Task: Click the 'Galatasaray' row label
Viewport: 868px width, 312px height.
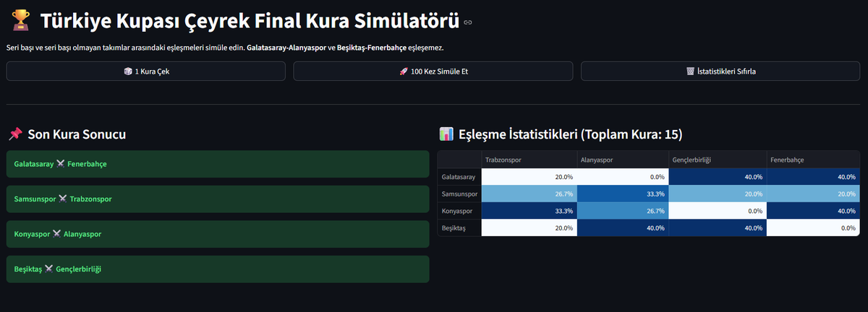Action: pyautogui.click(x=459, y=177)
